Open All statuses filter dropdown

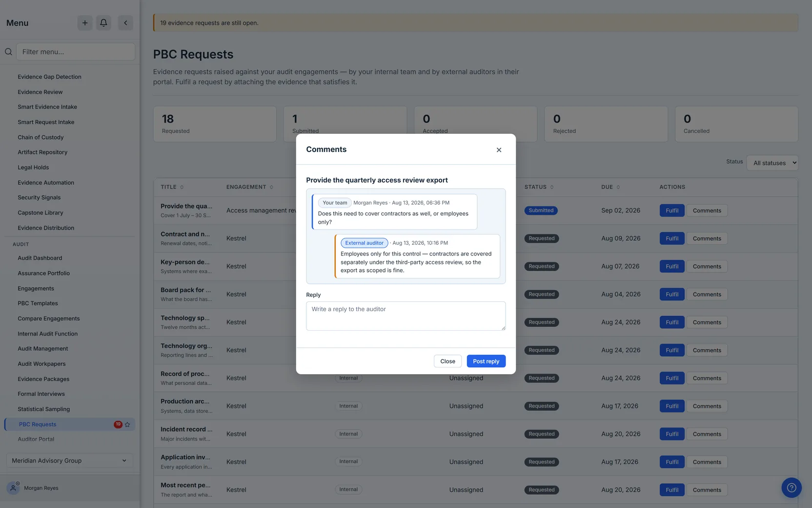[772, 163]
